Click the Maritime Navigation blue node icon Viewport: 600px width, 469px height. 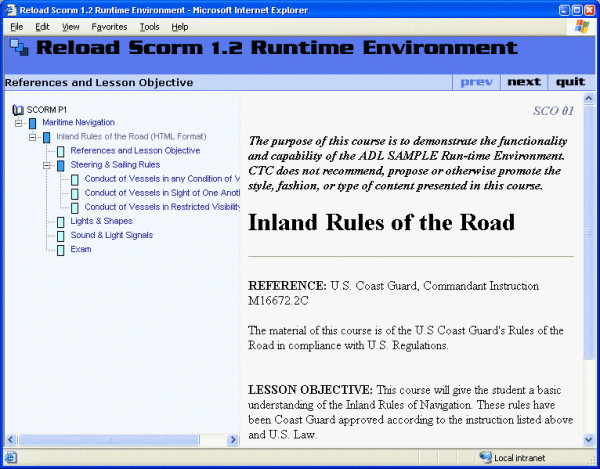coord(33,123)
